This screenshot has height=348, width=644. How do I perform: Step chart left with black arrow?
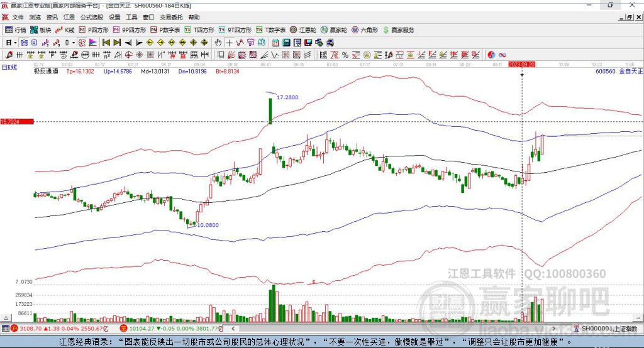(128, 43)
